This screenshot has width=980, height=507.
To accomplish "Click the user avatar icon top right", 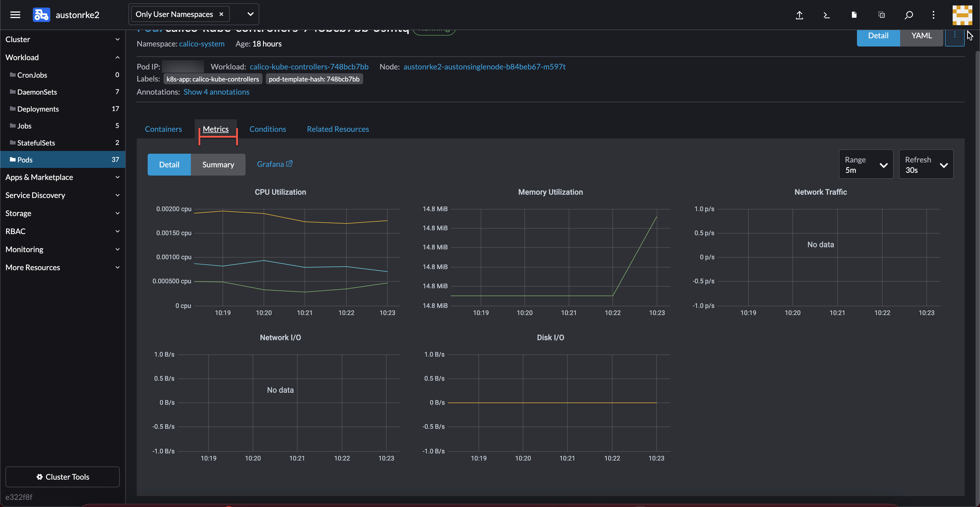I will pos(962,15).
